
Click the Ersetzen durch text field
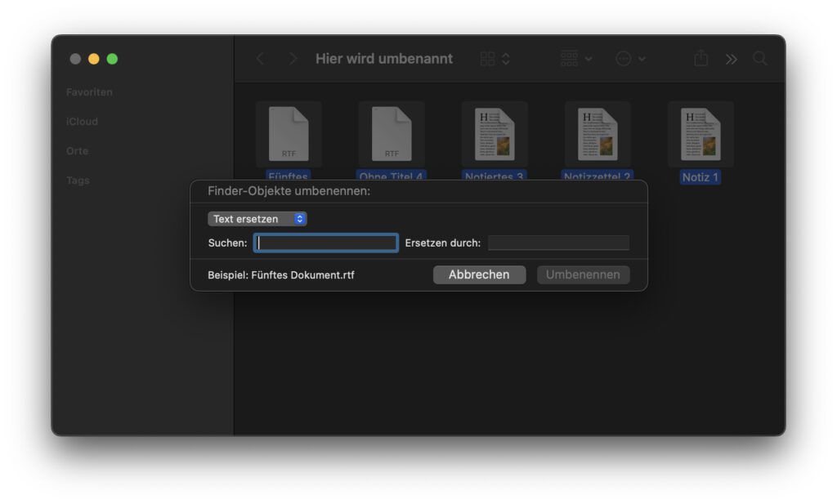558,243
